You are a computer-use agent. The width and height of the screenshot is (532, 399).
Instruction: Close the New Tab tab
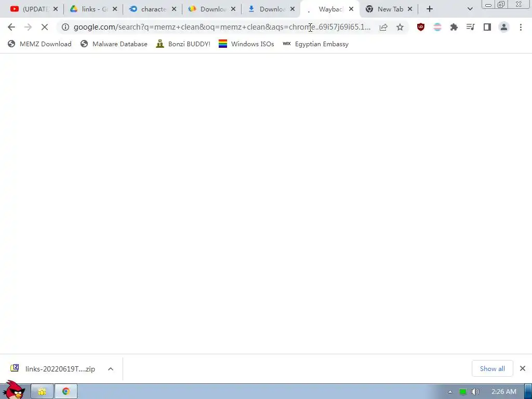(410, 9)
